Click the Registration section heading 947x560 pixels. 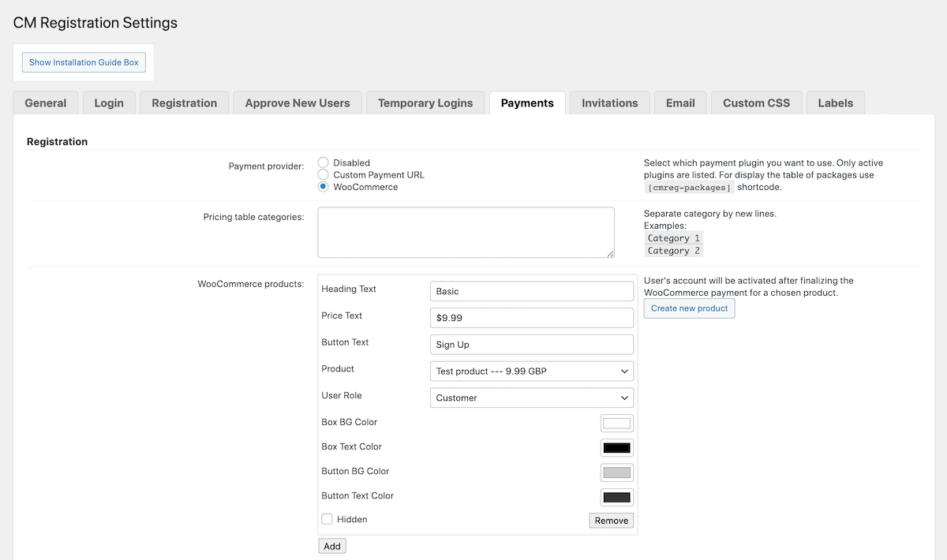click(x=57, y=141)
